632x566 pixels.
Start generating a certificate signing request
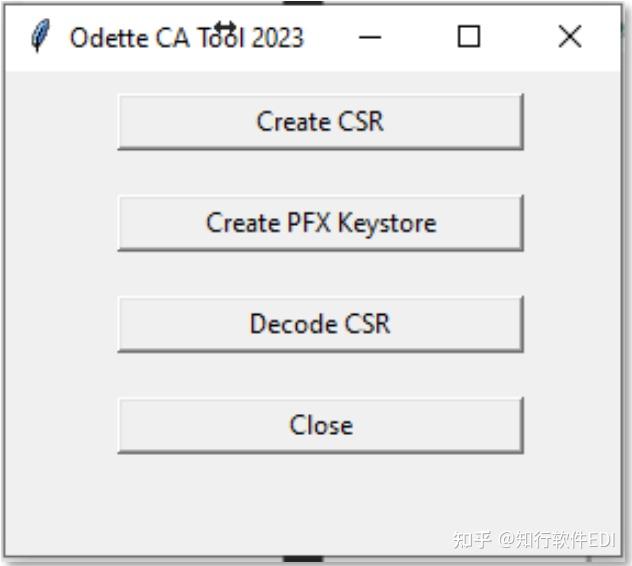(x=320, y=122)
